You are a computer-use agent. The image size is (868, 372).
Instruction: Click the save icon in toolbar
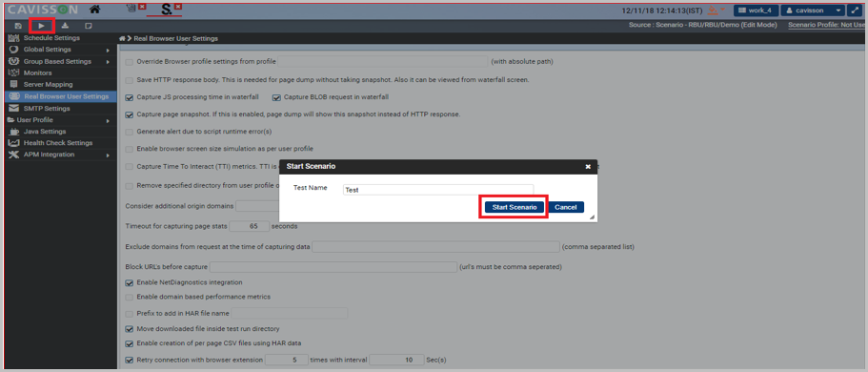point(18,26)
